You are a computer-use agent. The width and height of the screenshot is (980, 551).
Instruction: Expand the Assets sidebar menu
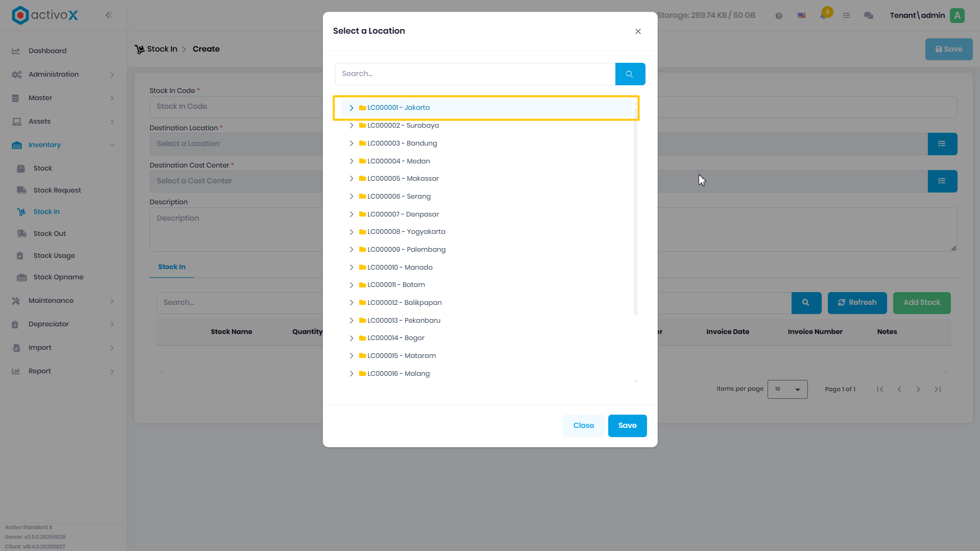click(x=63, y=122)
